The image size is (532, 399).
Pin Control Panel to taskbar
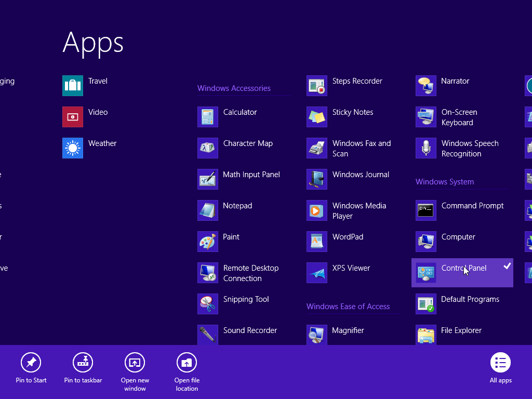(x=83, y=369)
